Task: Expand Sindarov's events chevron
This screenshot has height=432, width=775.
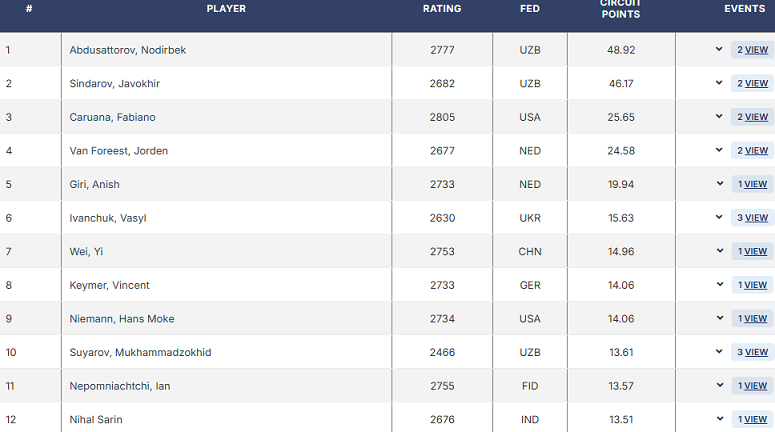Action: pos(719,83)
